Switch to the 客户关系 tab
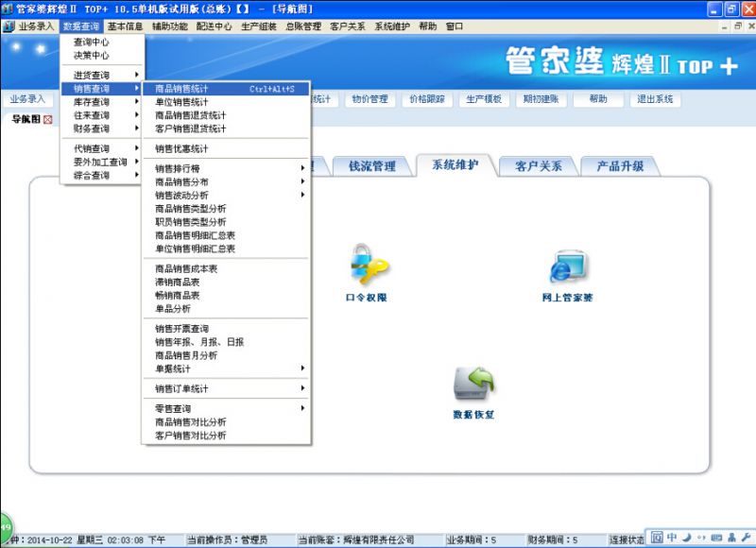Screen dimensions: 756x548 point(538,166)
